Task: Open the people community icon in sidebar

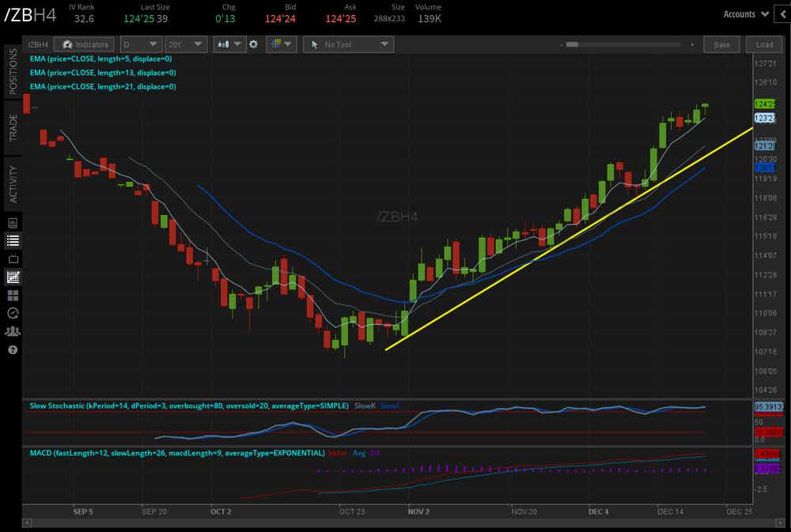Action: pyautogui.click(x=13, y=331)
